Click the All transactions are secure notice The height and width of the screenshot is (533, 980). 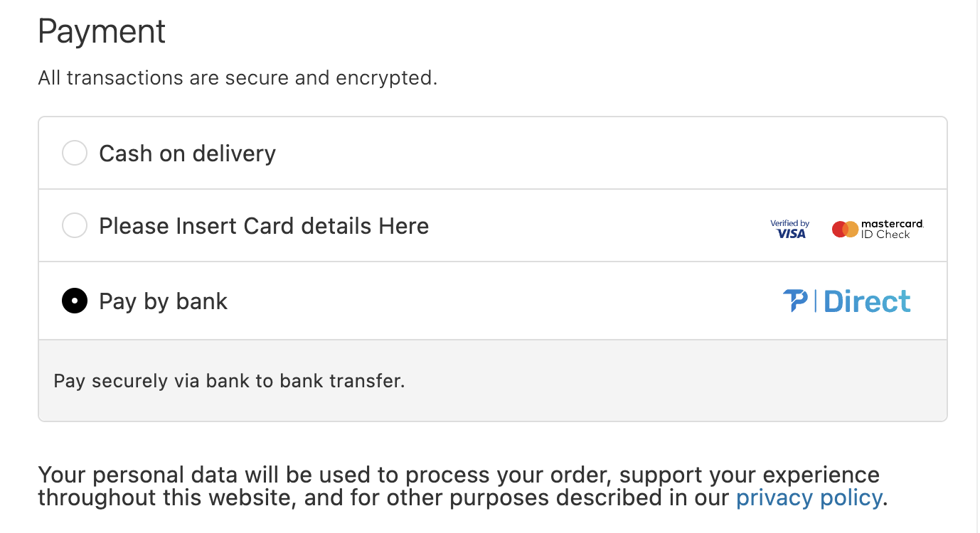(238, 77)
